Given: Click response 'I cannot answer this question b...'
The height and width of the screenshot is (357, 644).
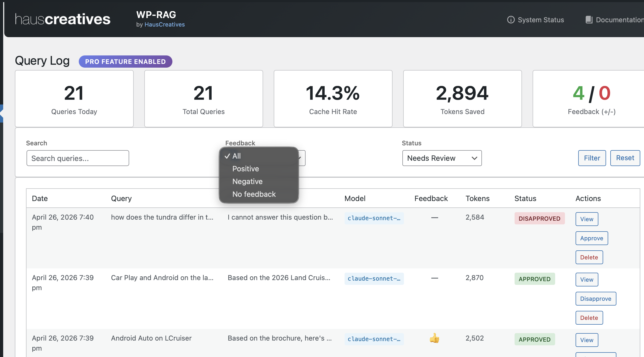Looking at the screenshot, I should 280,217.
